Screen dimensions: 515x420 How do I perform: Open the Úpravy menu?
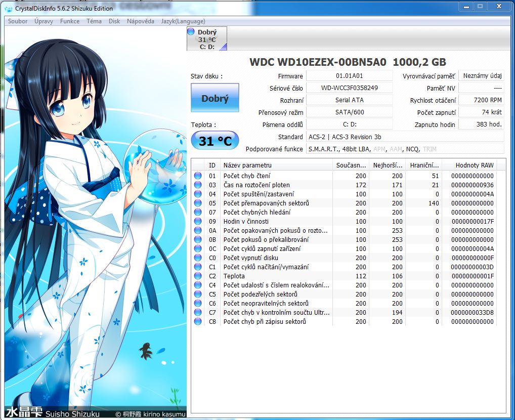(x=44, y=21)
